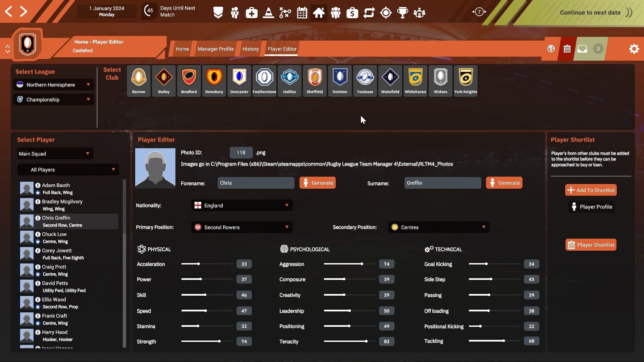Open the Training cone icon
The image size is (644, 362).
click(x=268, y=12)
